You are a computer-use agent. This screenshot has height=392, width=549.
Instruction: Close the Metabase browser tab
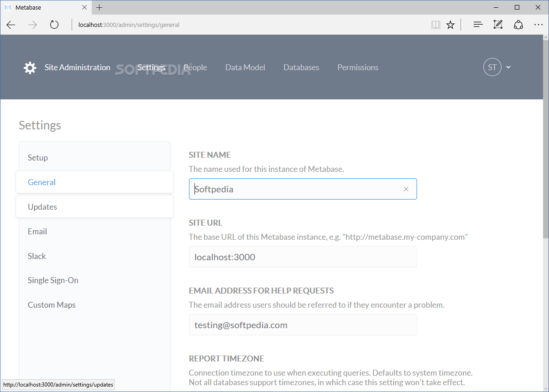[x=84, y=7]
